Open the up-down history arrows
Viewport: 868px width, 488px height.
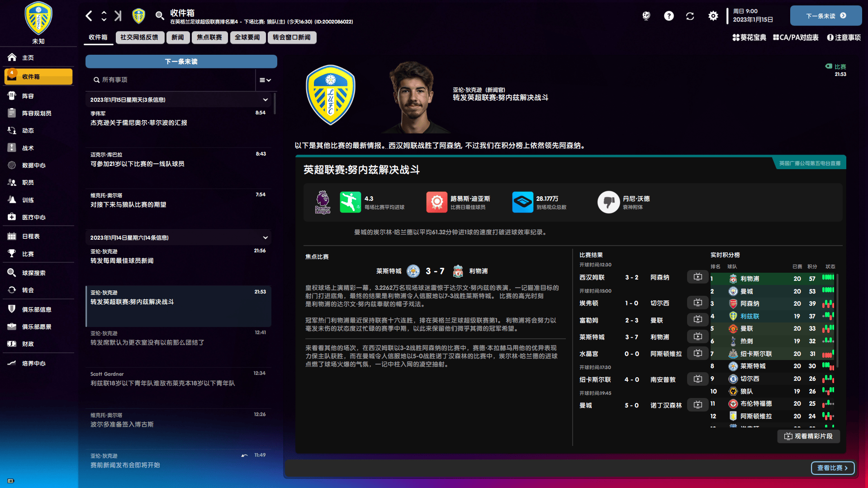tap(104, 16)
